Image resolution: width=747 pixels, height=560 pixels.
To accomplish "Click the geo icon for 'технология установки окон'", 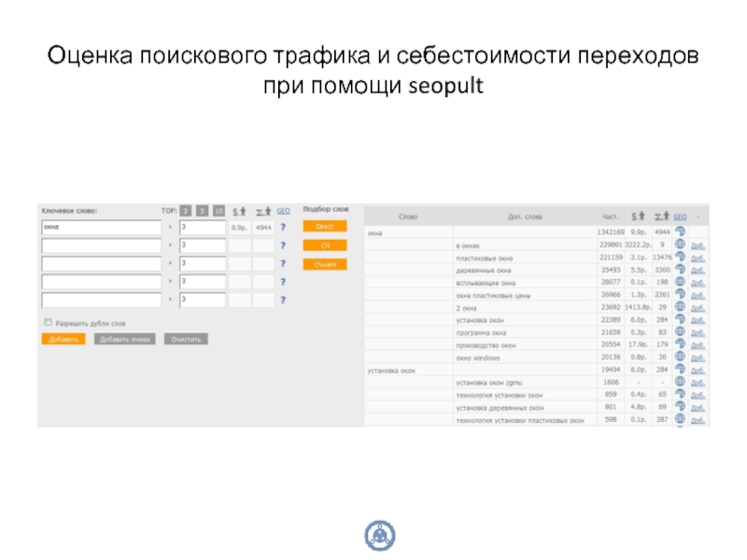I will 680,394.
